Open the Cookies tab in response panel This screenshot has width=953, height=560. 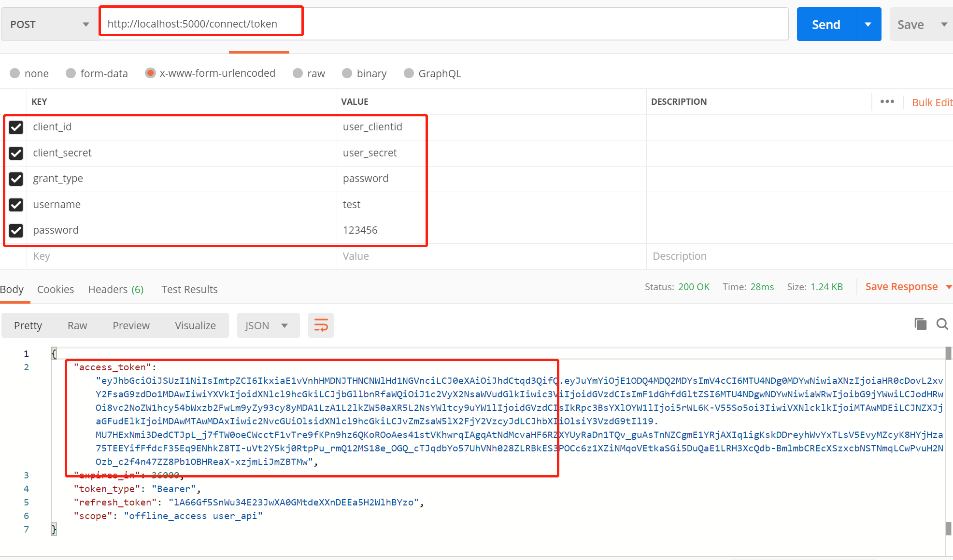pyautogui.click(x=55, y=289)
